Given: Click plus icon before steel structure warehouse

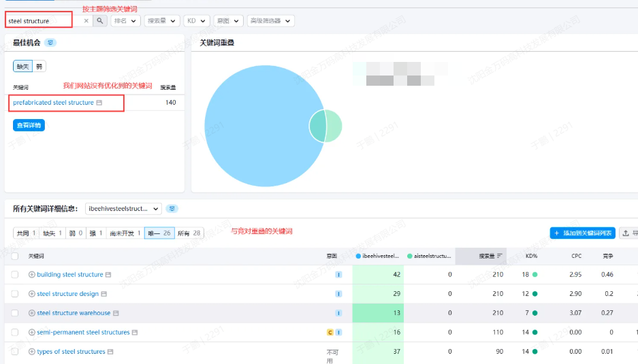Looking at the screenshot, I should click(31, 313).
